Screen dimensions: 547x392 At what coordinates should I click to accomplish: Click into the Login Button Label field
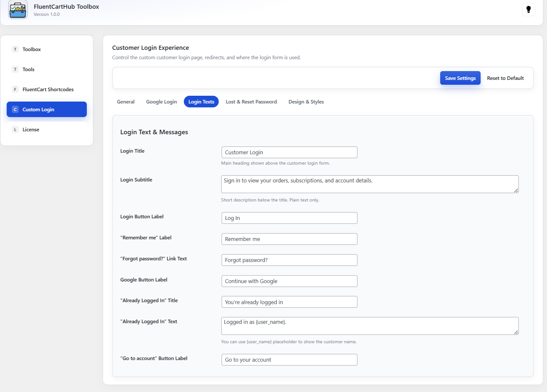click(x=289, y=218)
